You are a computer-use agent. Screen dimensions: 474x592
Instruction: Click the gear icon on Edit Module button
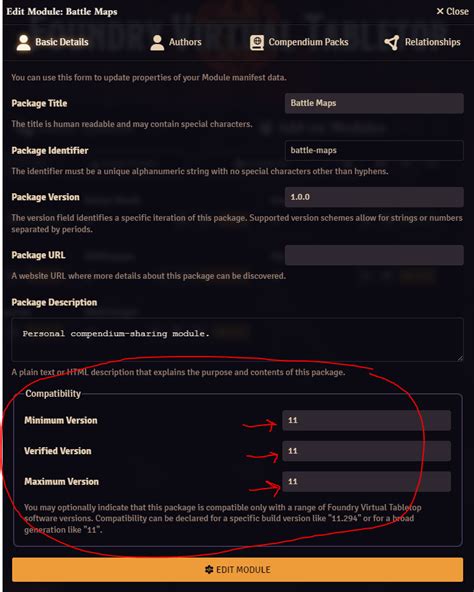pyautogui.click(x=209, y=569)
